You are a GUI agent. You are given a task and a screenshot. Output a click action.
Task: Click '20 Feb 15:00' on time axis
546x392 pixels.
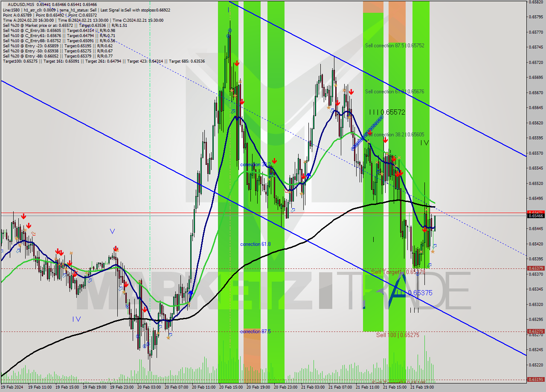pos(231,388)
